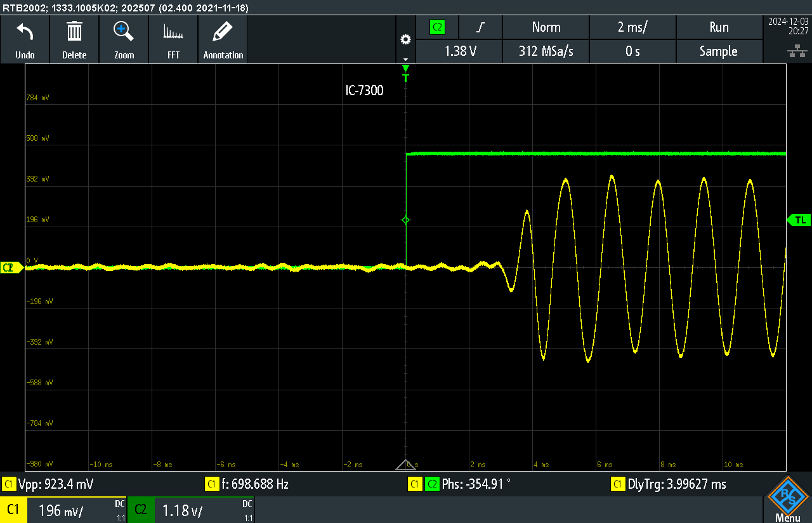
Task: Select C2 as the trigger source
Action: point(438,27)
